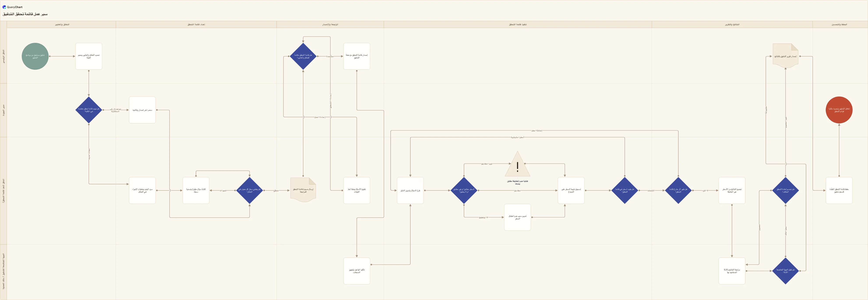This screenshot has height=300, width=868.
Task: Select process box 'مراجعة النتائج والأدلة المستشهد بها'
Action: 732,271
